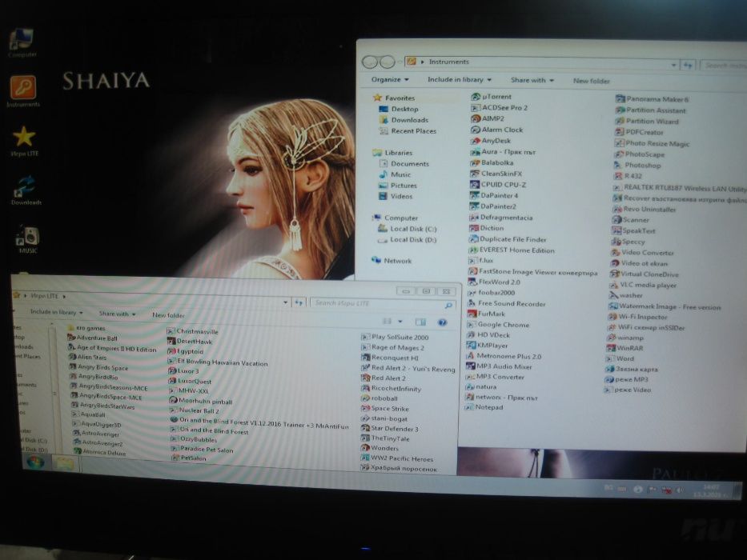Open view options dropdown arrow in Игри LITE window
This screenshot has width=747, height=560.
(x=400, y=322)
